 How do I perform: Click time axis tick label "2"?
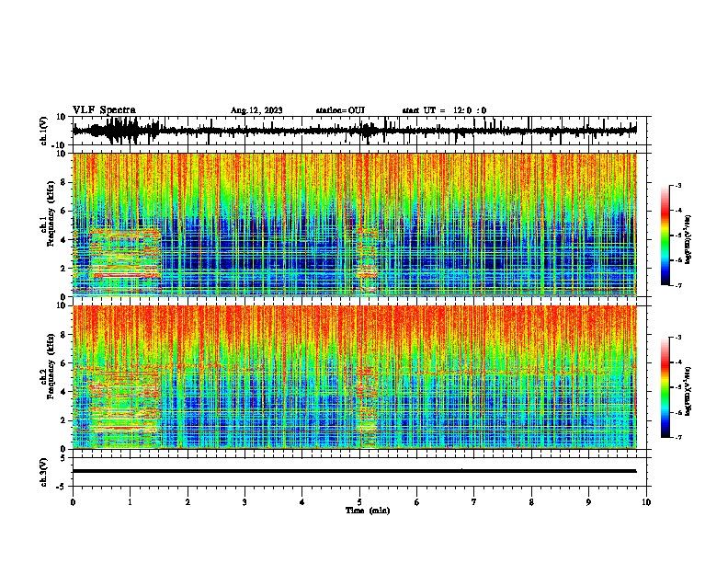click(188, 502)
